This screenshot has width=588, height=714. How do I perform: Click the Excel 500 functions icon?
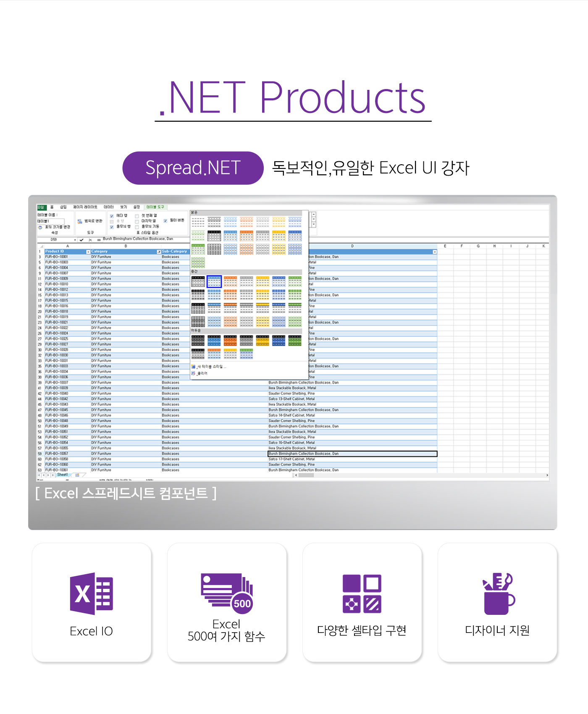[227, 593]
